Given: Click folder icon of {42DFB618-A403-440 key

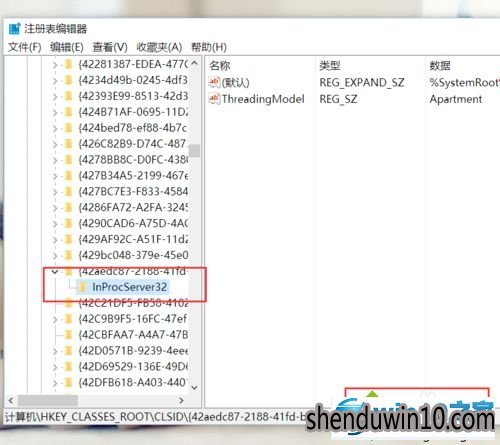Looking at the screenshot, I should point(68,382).
